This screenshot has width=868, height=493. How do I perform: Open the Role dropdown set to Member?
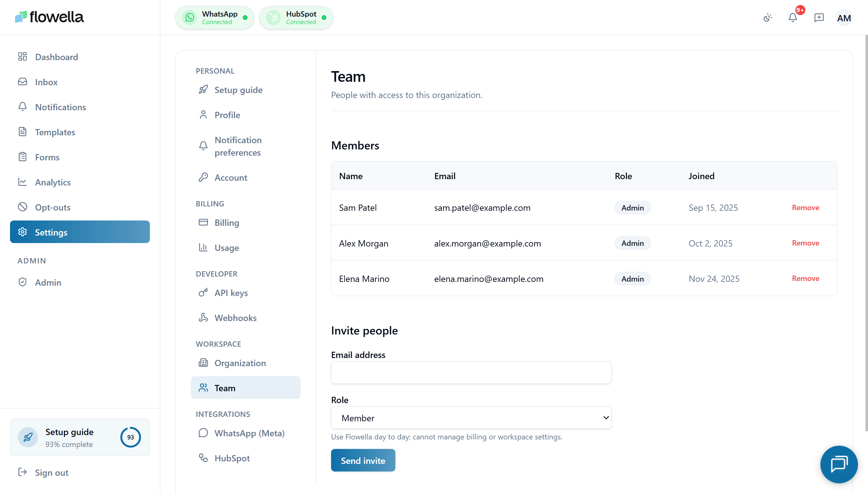(x=471, y=418)
